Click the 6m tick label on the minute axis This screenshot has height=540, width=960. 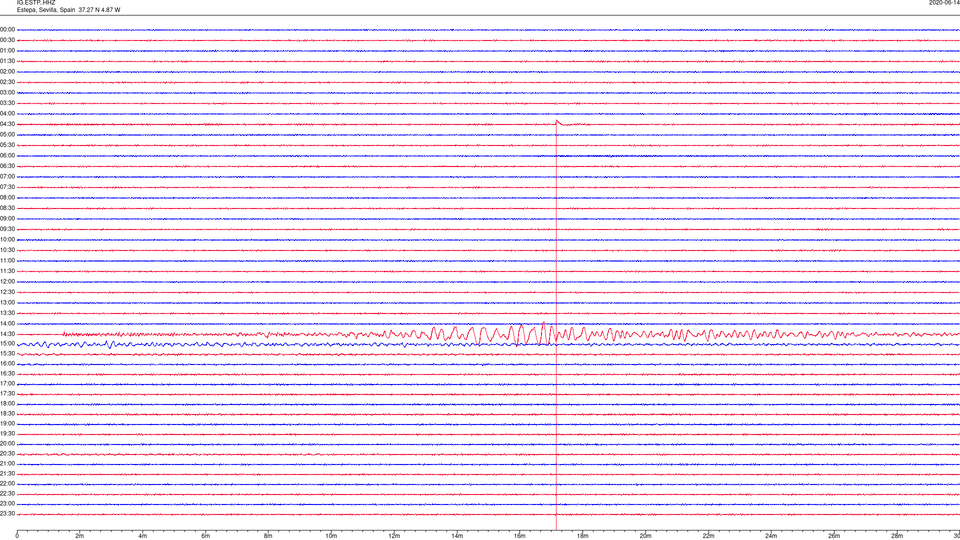tap(206, 536)
